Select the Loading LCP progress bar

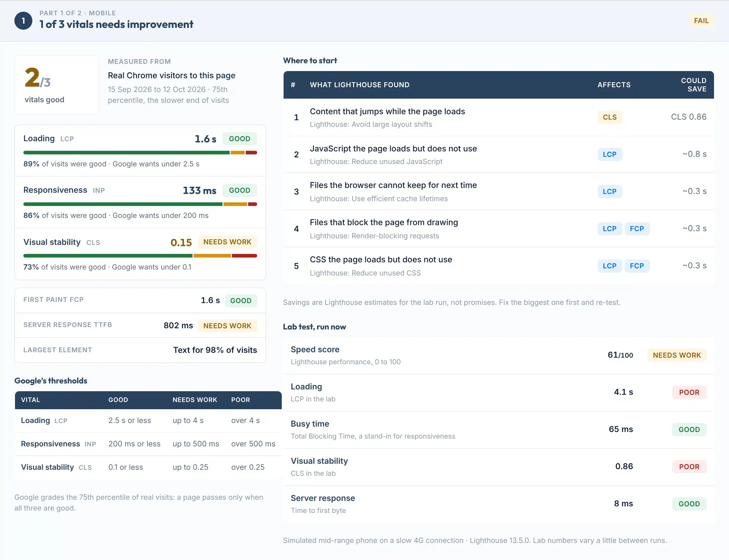140,153
